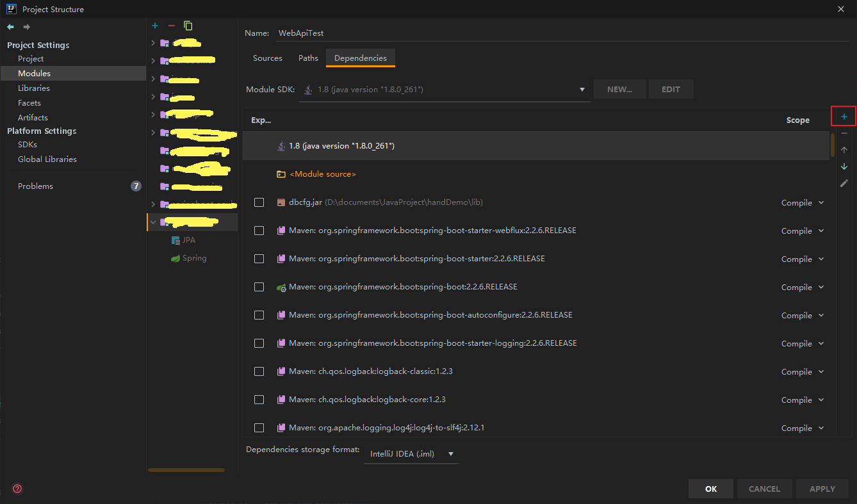
Task: Toggle export checkbox for spring-boot-autoconfigure
Action: click(x=259, y=315)
